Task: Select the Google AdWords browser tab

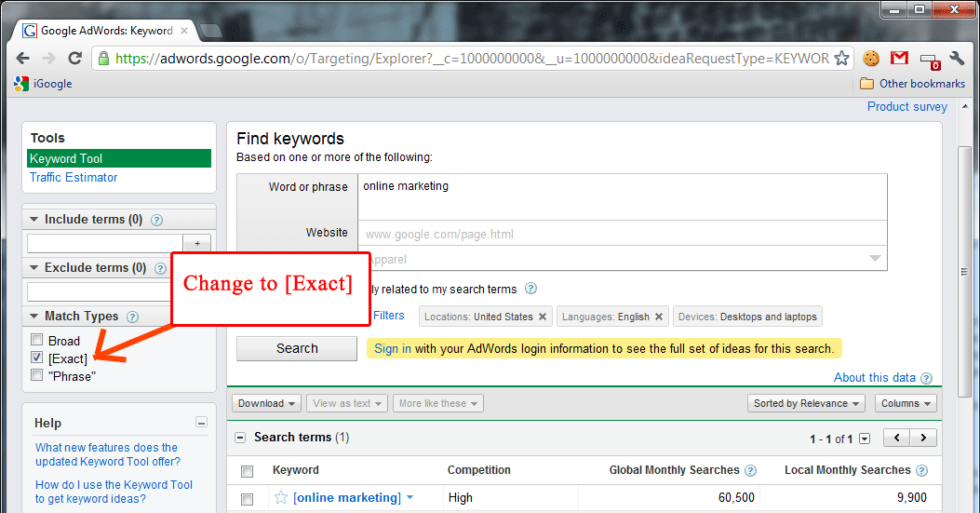Action: point(106,31)
